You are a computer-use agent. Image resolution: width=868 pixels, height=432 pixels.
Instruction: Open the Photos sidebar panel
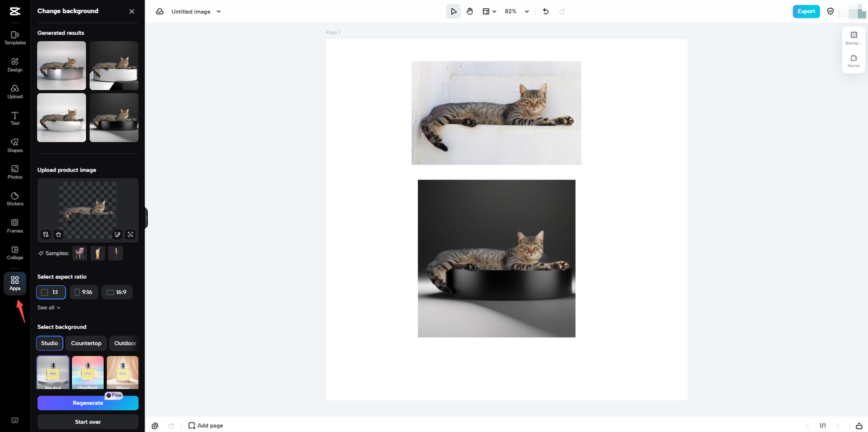pos(15,172)
